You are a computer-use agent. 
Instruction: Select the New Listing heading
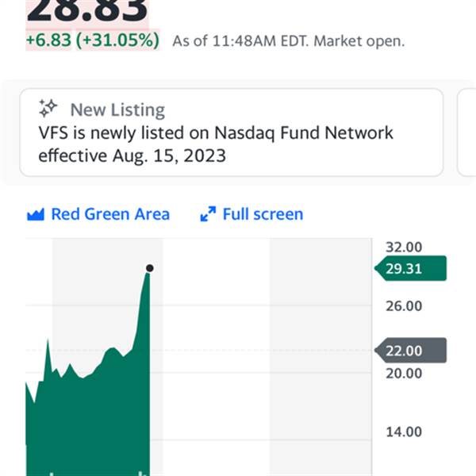coord(117,109)
